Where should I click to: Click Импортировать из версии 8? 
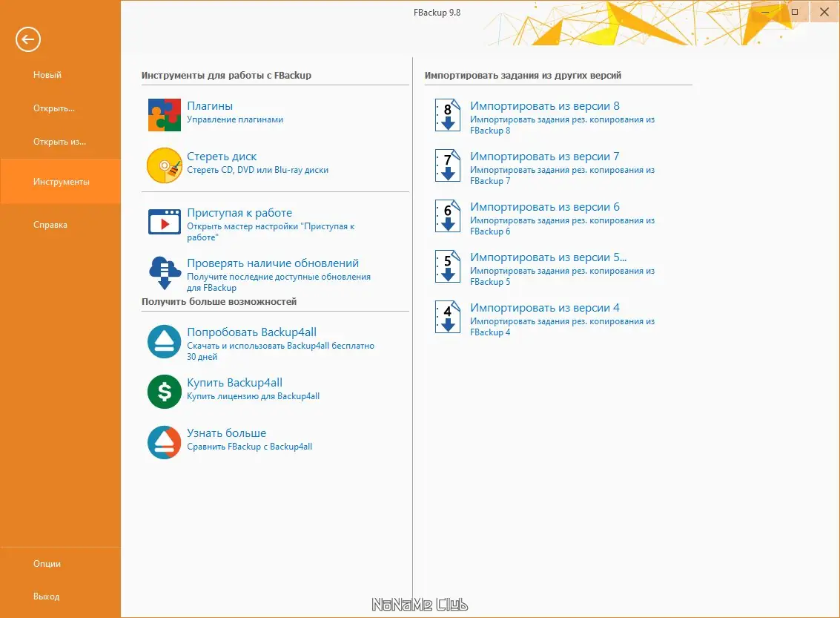[545, 105]
